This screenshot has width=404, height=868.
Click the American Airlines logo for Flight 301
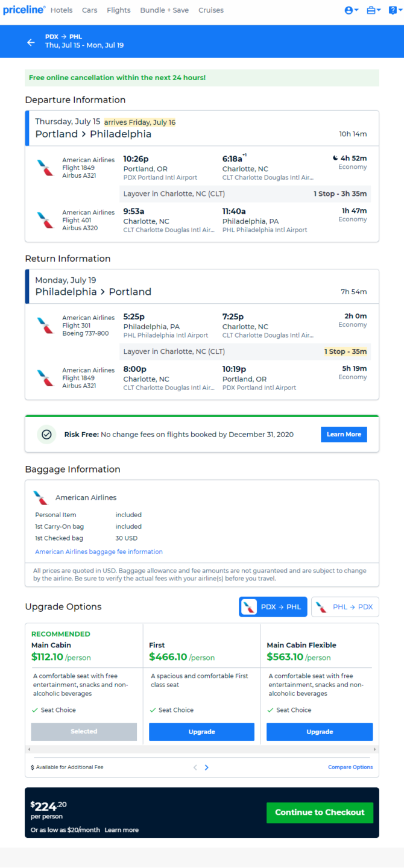pyautogui.click(x=45, y=325)
